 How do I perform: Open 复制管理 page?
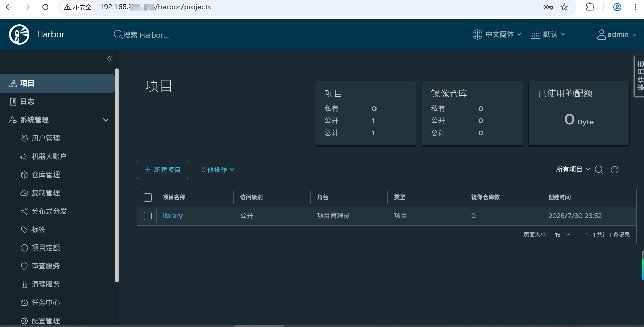click(45, 193)
